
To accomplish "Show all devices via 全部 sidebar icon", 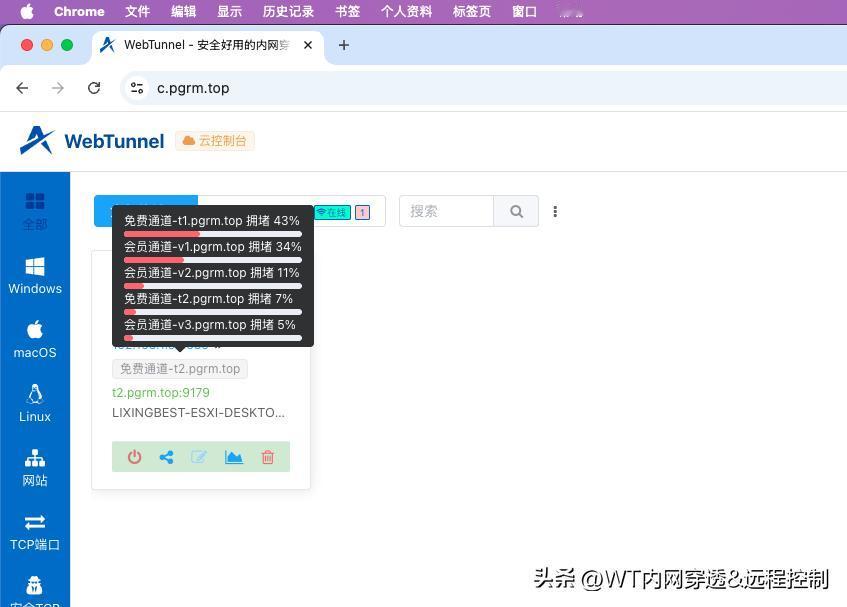I will (35, 211).
